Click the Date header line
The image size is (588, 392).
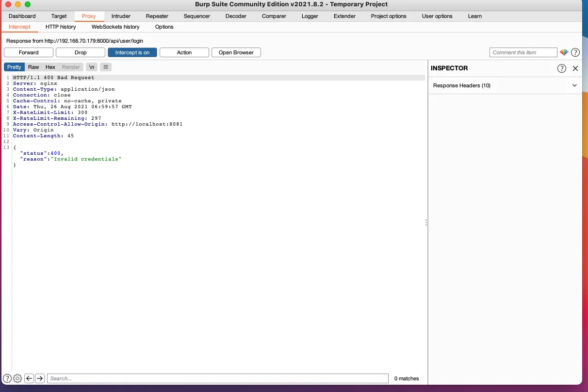tap(72, 107)
